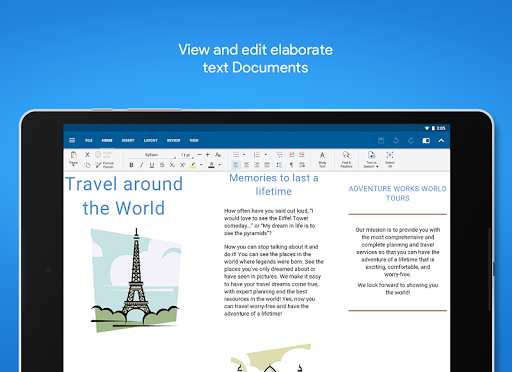Collapse the ribbon with the up chevron
This screenshot has height=372, width=512.
(441, 140)
